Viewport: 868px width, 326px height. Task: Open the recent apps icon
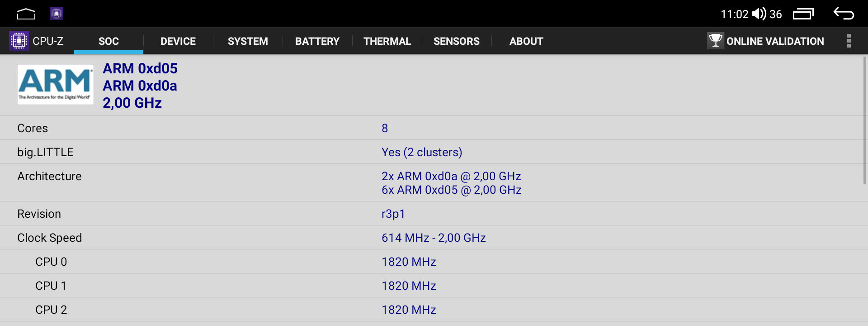pyautogui.click(x=803, y=14)
